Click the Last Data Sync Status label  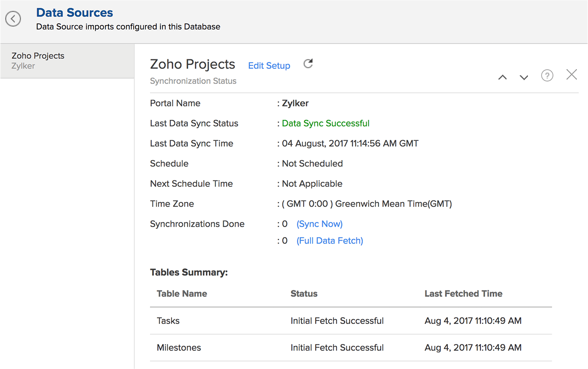[194, 123]
